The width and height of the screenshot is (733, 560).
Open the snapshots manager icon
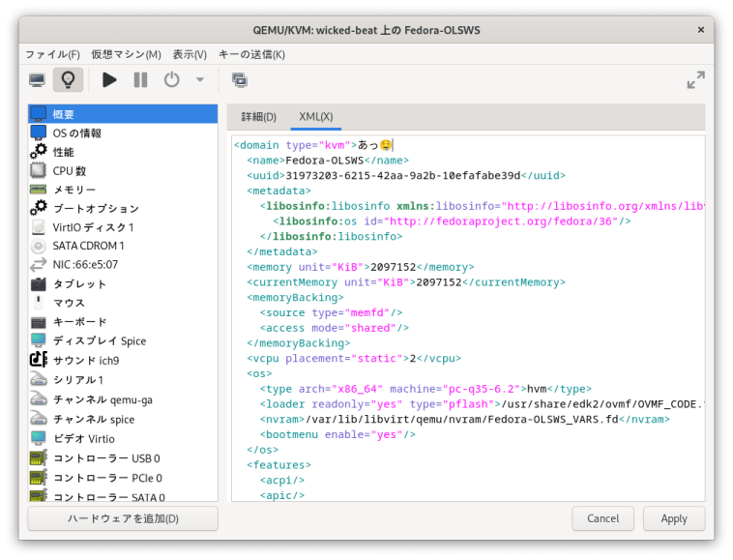pyautogui.click(x=240, y=80)
